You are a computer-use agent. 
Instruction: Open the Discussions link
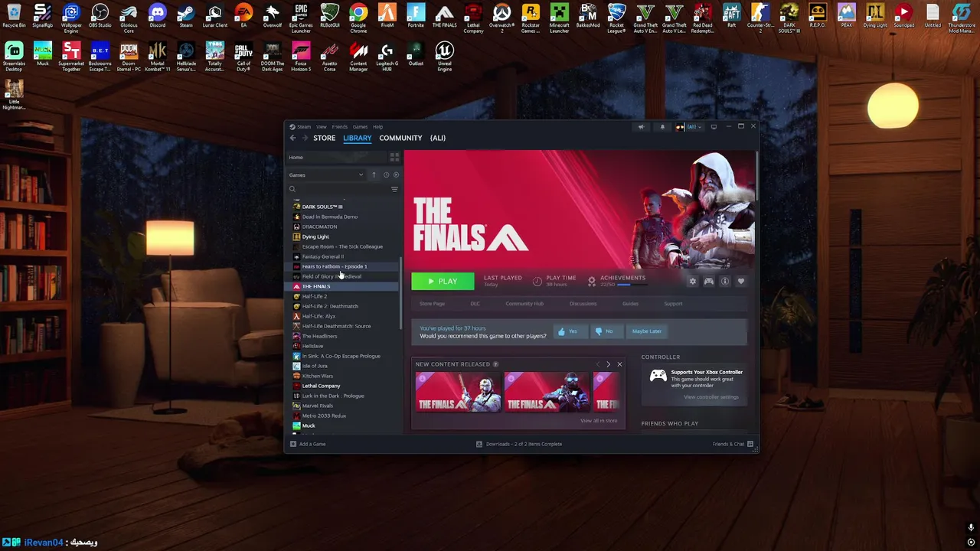coord(583,304)
